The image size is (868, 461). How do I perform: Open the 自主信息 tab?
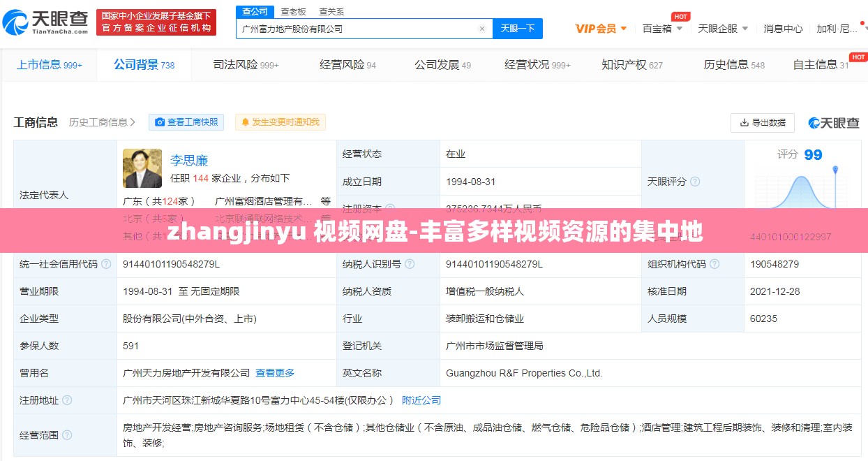click(x=821, y=65)
